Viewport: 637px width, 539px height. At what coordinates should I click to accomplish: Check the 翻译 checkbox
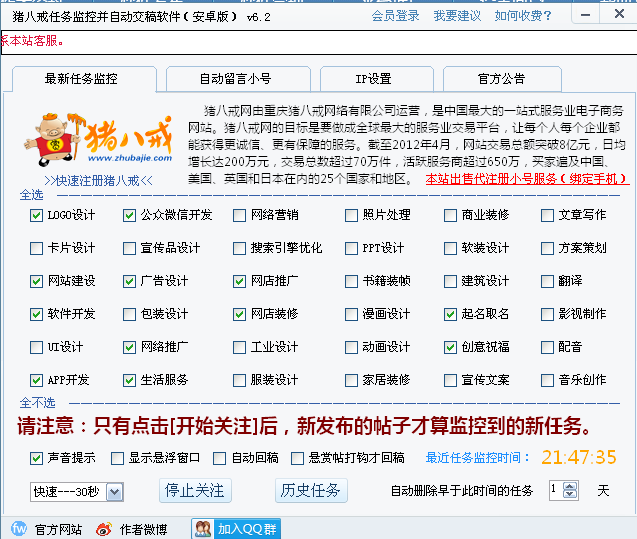547,281
